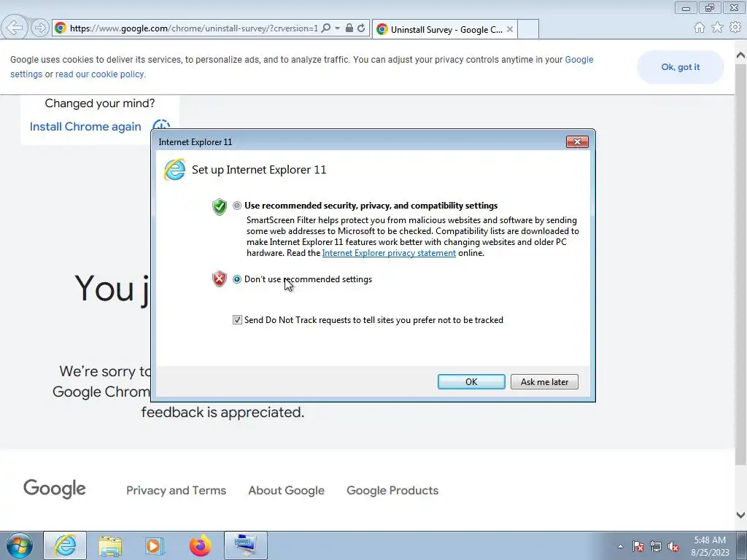
Task: Click the Action Center flag tray icon
Action: click(x=638, y=546)
